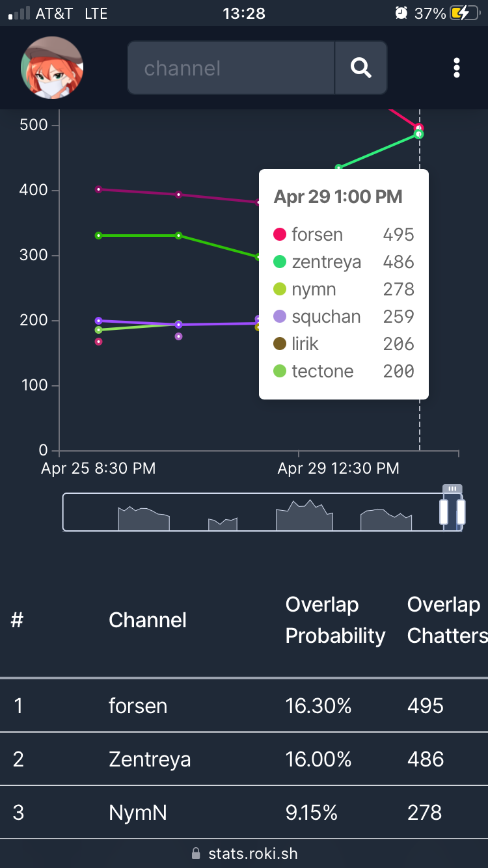The width and height of the screenshot is (488, 868).
Task: Sort by Overlap Probability column header
Action: click(x=335, y=620)
